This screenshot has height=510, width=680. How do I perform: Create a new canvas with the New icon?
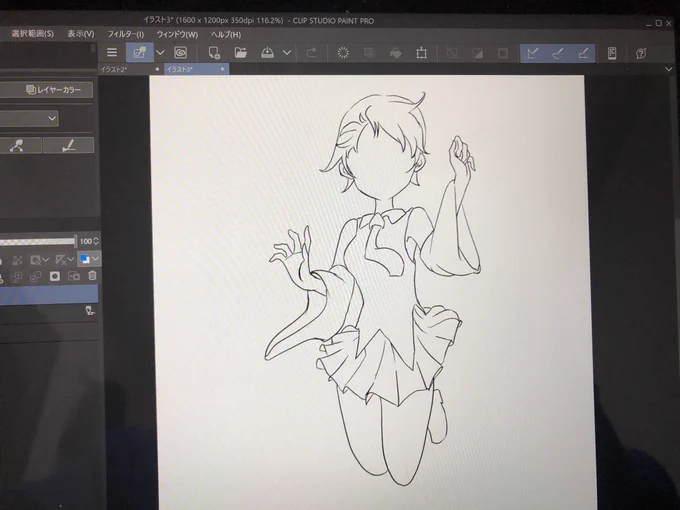click(x=214, y=53)
